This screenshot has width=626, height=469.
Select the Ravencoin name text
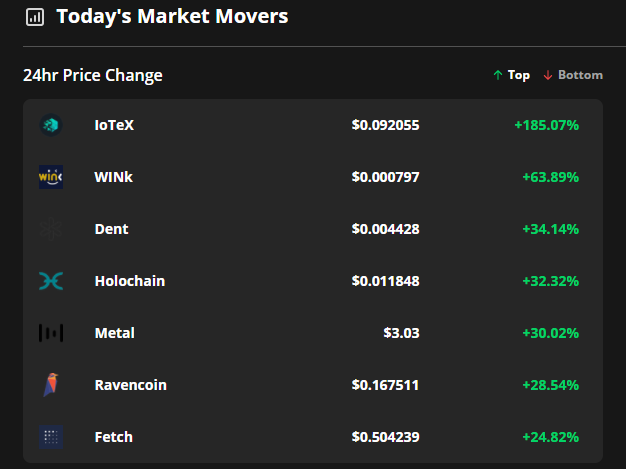pos(131,385)
